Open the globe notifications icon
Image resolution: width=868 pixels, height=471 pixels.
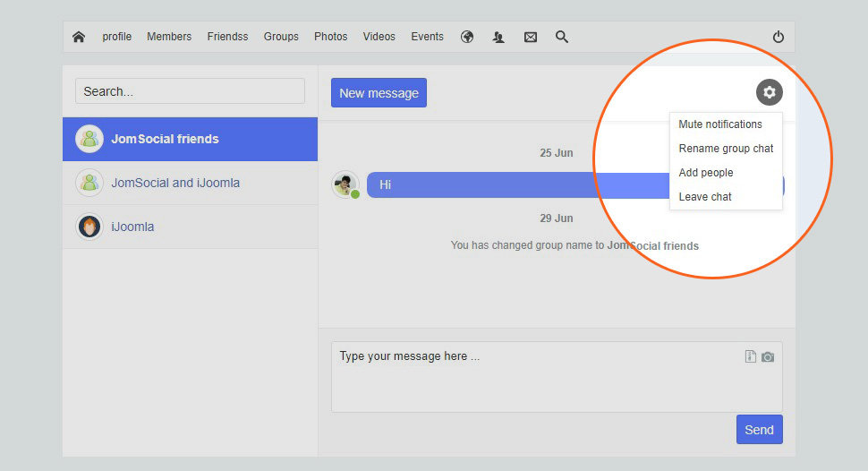point(467,37)
